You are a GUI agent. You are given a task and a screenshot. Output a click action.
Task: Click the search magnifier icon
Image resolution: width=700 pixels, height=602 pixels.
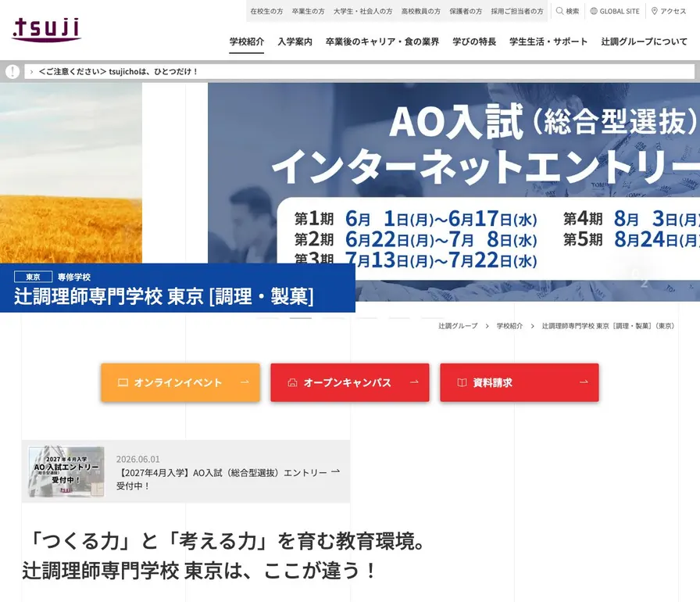[x=559, y=11]
